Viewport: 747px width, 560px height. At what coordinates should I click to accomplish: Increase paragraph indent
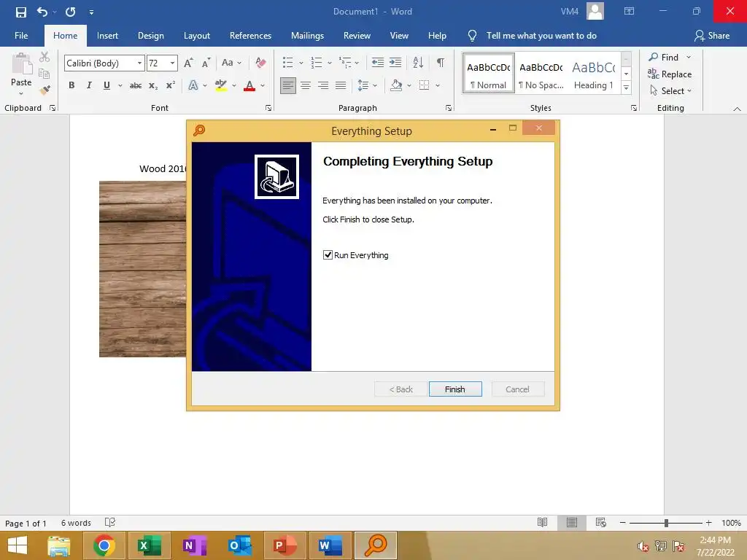395,63
